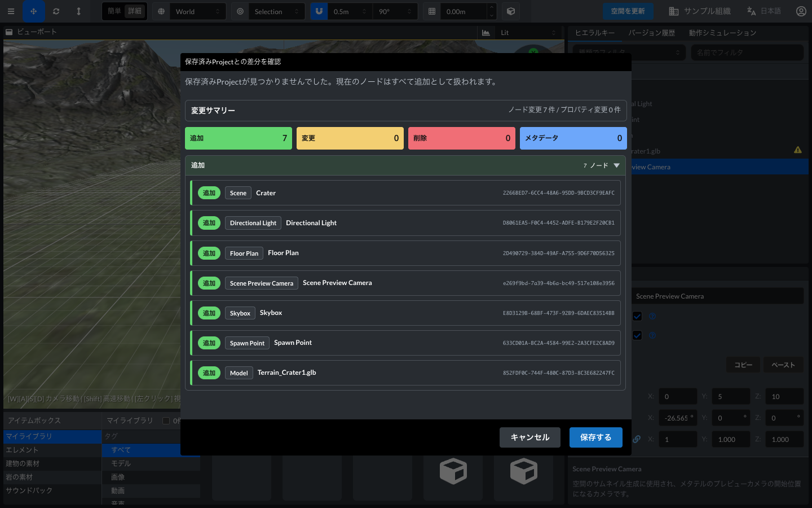
Task: Open the 90° rotation snap dropdown
Action: pos(395,11)
